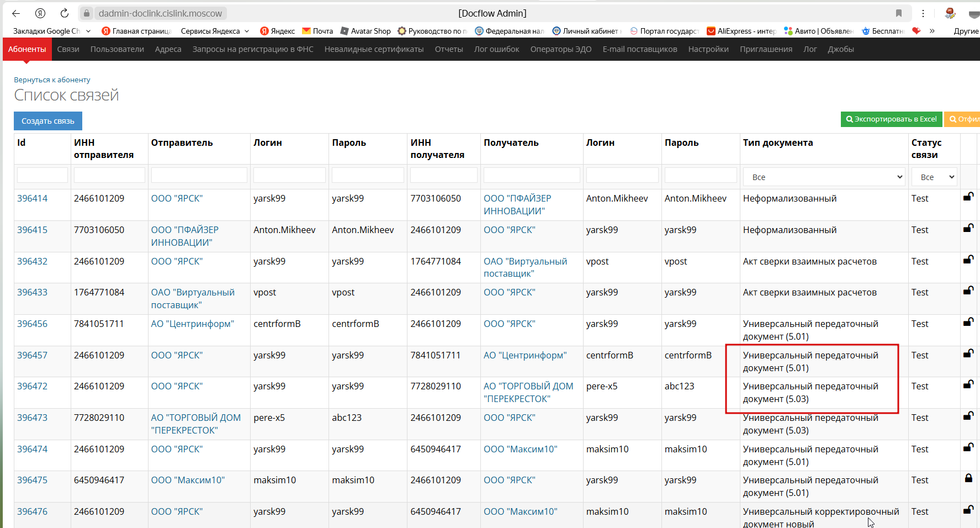
Task: Open the Федеральная нал bookmark
Action: 510,31
